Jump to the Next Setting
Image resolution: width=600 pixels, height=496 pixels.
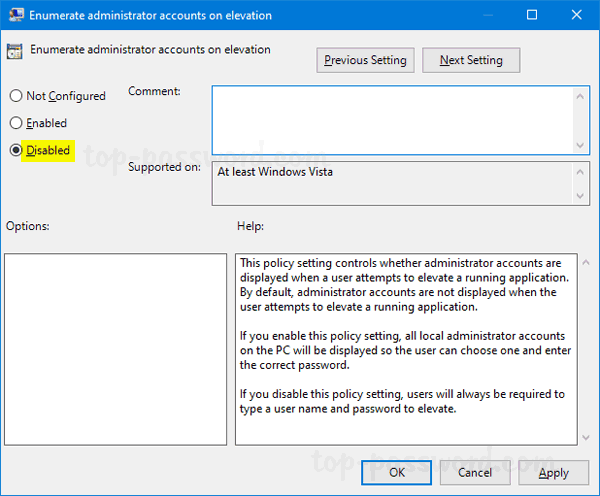pyautogui.click(x=470, y=60)
